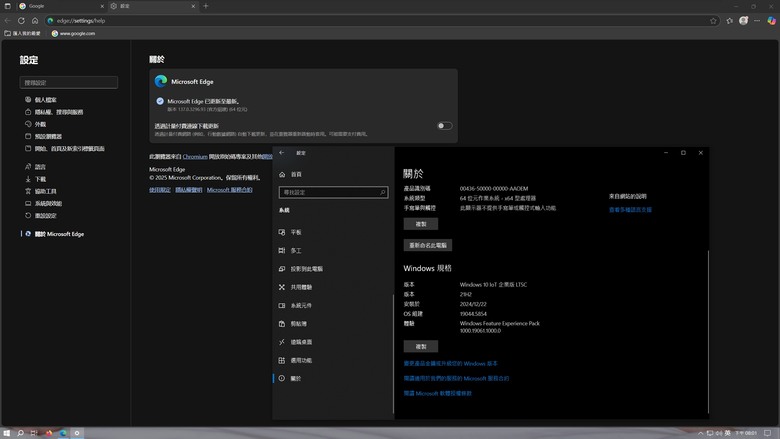The height and width of the screenshot is (439, 780).
Task: Open 多工 multitasking in Windows Settings
Action: tap(290, 251)
